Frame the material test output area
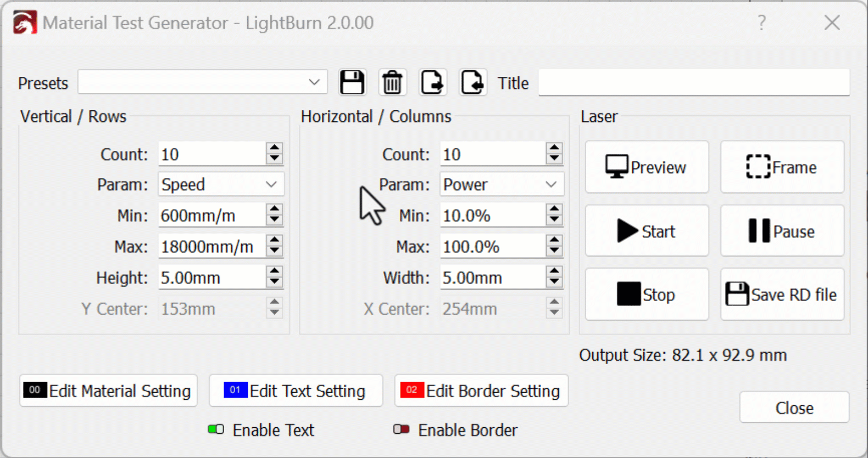The image size is (868, 458). click(782, 167)
